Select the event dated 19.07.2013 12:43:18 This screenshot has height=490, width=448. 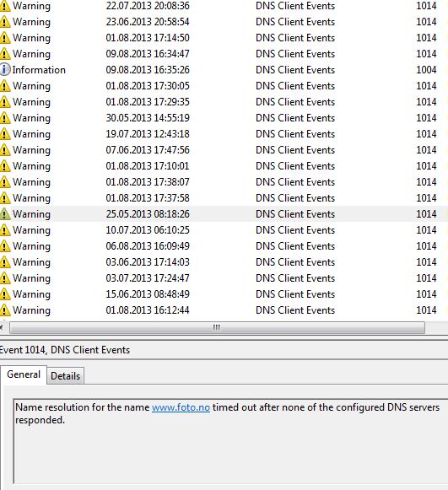coord(224,134)
